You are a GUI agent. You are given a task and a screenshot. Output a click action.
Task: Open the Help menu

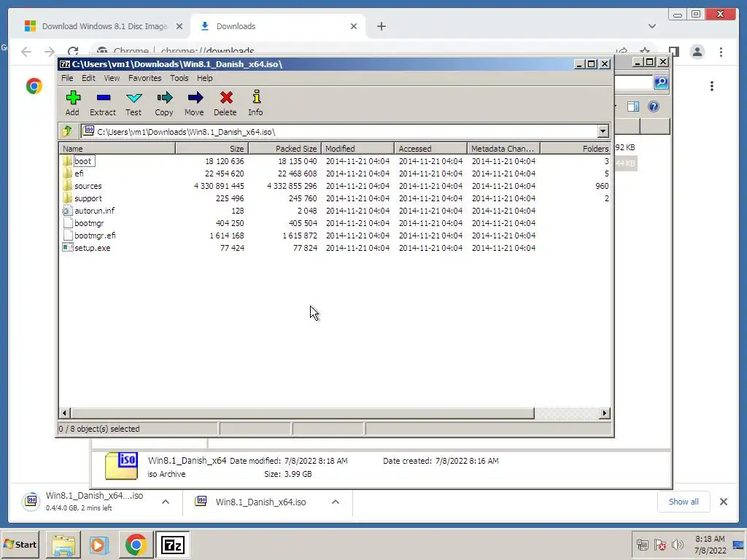pyautogui.click(x=205, y=78)
